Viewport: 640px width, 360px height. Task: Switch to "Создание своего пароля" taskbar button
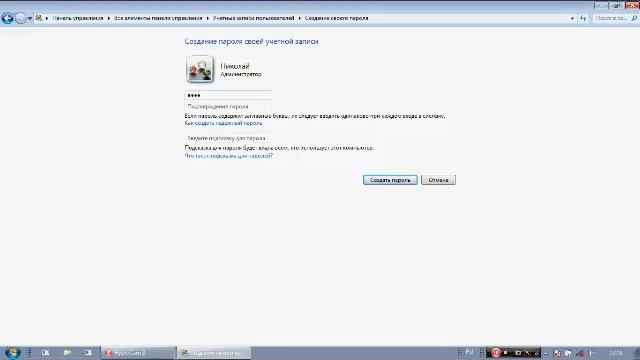coord(214,353)
